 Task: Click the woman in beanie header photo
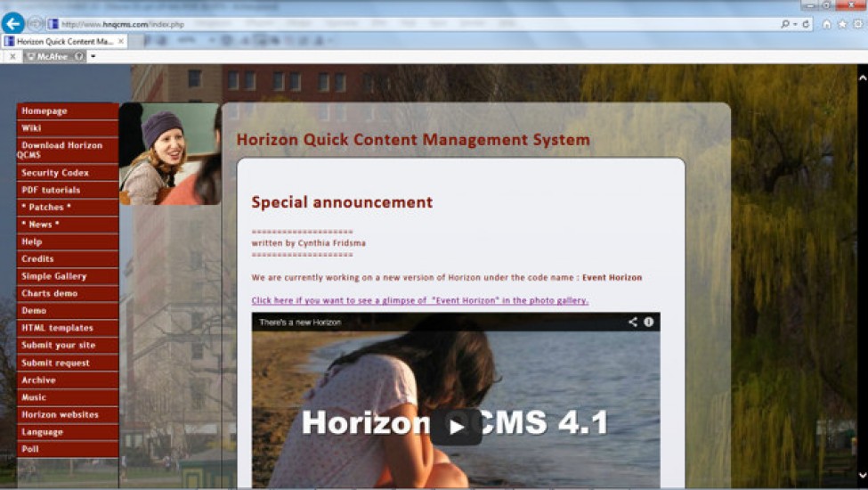click(x=170, y=153)
